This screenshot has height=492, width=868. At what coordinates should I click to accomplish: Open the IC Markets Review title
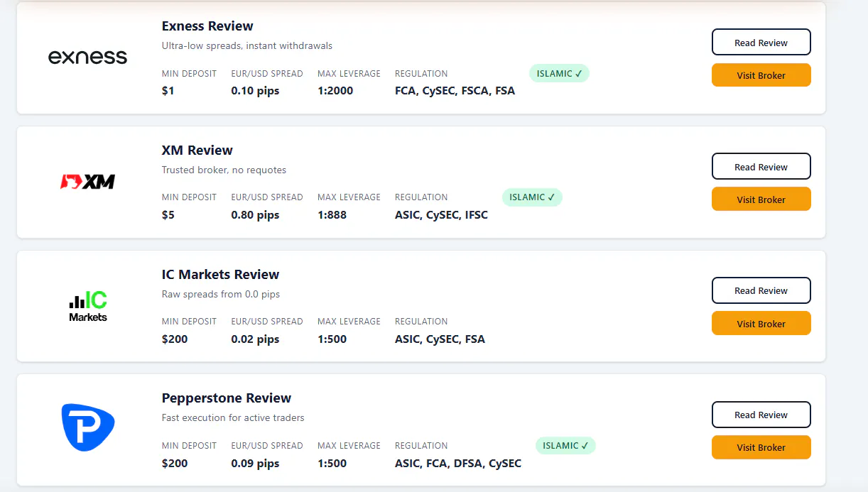[220, 275]
